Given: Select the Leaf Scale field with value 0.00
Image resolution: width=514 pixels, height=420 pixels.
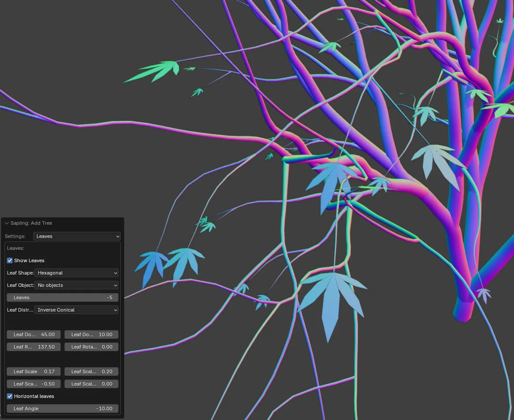Looking at the screenshot, I should tap(91, 384).
